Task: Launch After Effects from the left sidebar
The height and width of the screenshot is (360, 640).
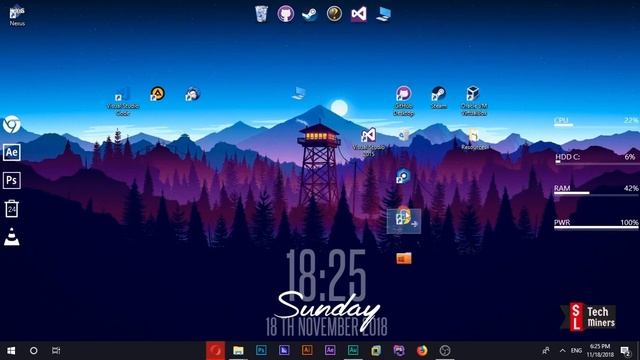Action: (11, 152)
